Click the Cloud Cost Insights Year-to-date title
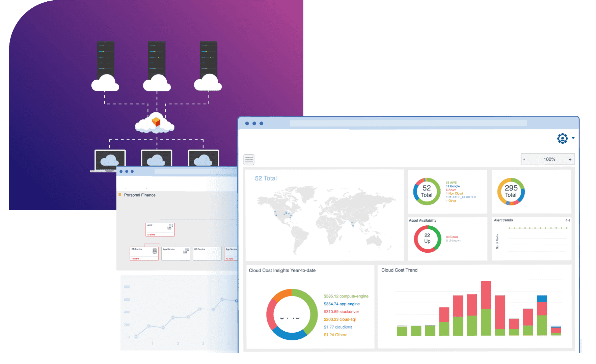The height and width of the screenshot is (364, 596). (282, 271)
